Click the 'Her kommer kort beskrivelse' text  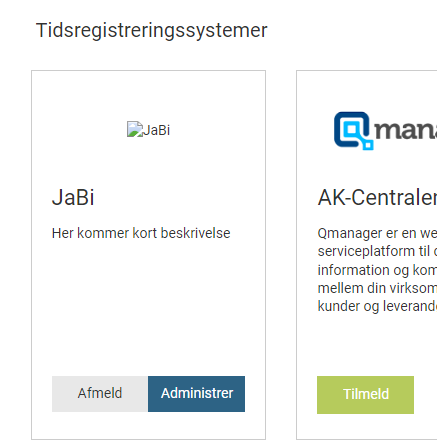(141, 233)
